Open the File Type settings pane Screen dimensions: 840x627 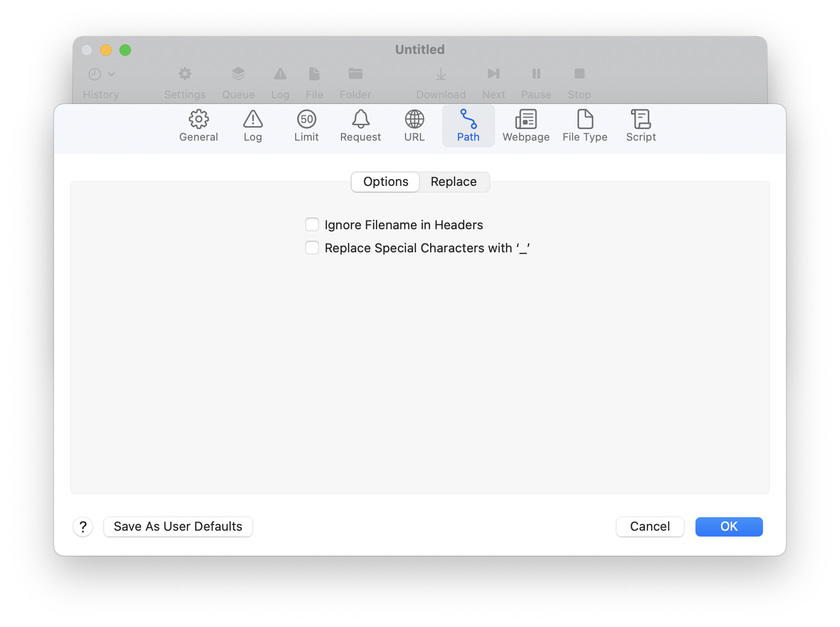tap(585, 126)
